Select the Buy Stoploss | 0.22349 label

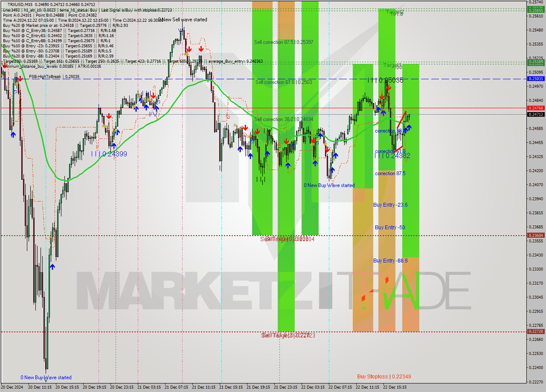tap(384, 377)
